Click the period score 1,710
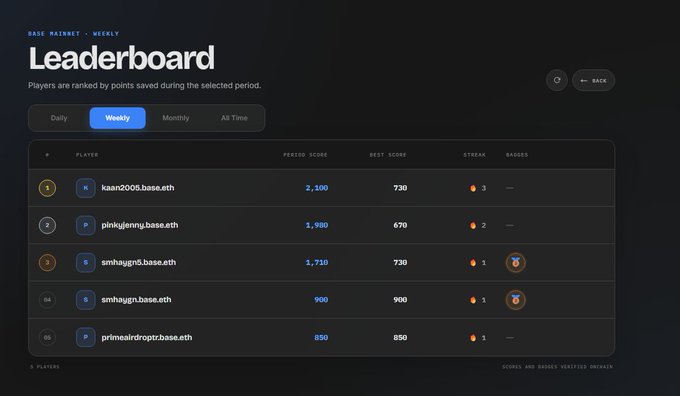 [x=317, y=262]
